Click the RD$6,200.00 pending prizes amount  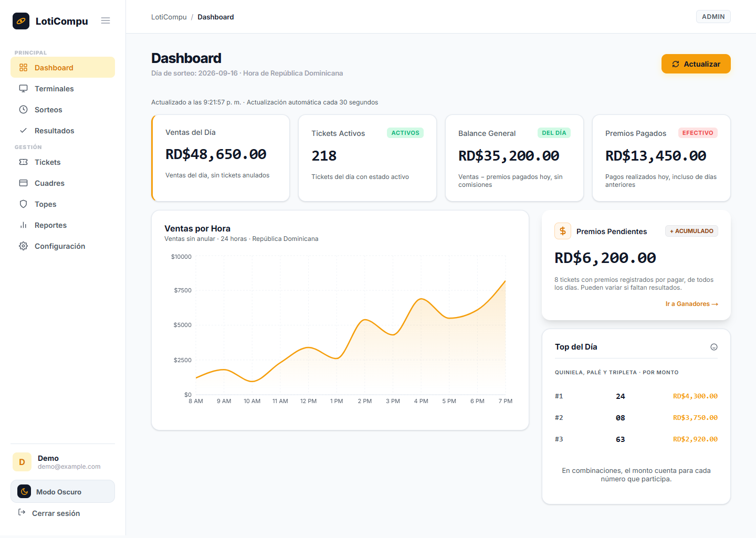[x=605, y=258]
